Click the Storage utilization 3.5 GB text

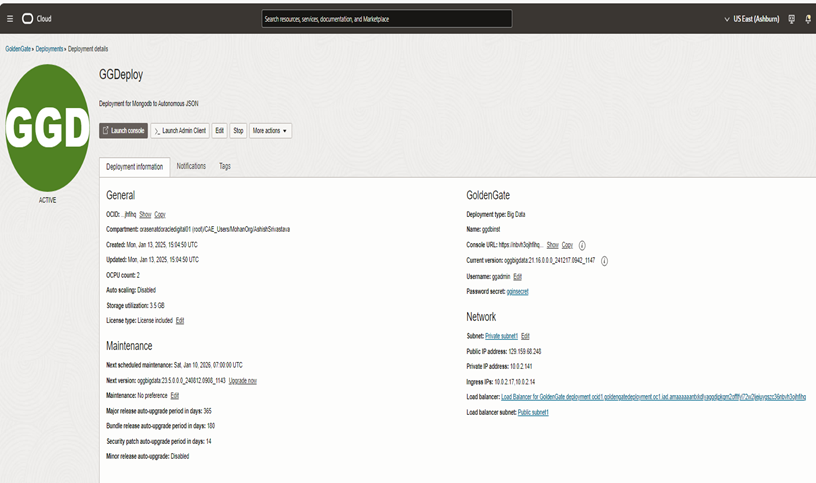[135, 306]
